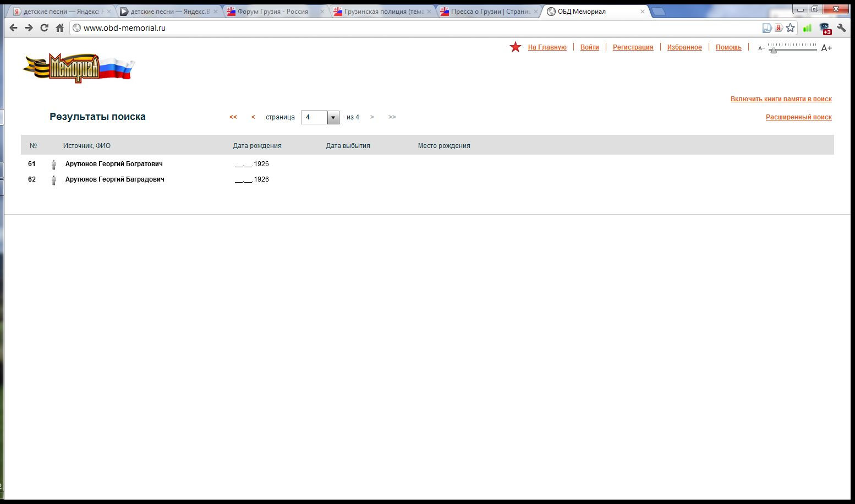Go to the first results page using <<
Screen dimensions: 855x504
tap(233, 117)
